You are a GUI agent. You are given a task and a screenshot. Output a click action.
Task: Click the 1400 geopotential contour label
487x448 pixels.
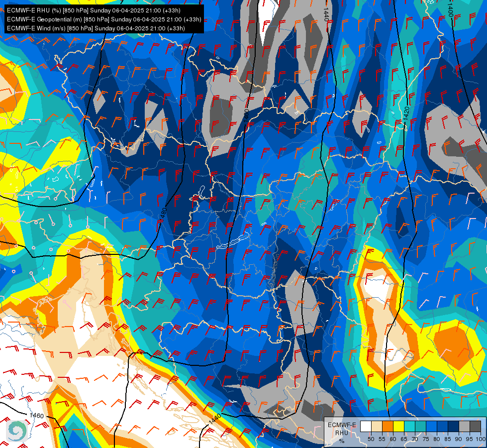point(451,9)
